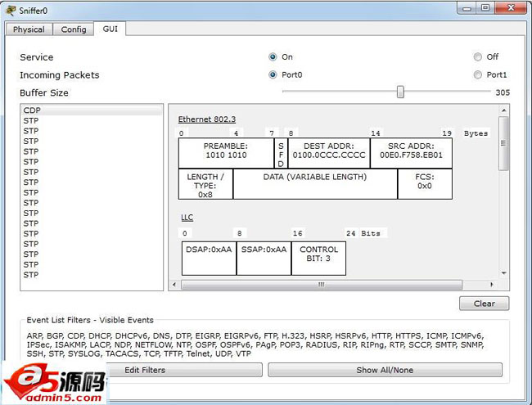Click the Buffer Size slider handle
The height and width of the screenshot is (405, 532).
(400, 92)
